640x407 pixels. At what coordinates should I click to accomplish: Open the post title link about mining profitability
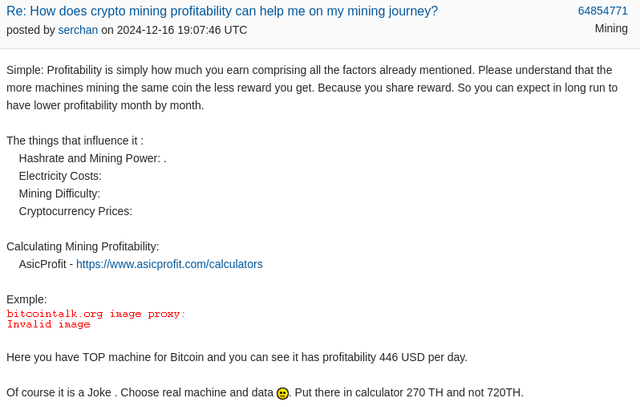pos(222,11)
